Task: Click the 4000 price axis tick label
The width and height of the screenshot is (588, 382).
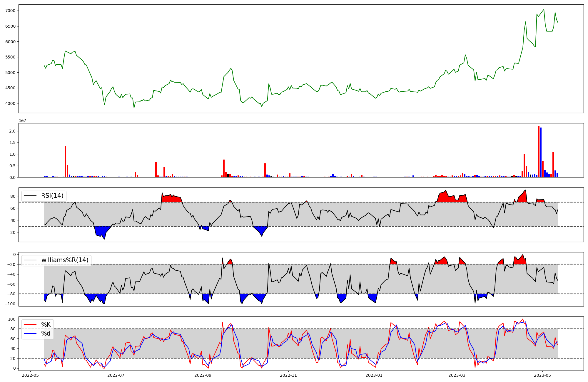Action: click(11, 103)
